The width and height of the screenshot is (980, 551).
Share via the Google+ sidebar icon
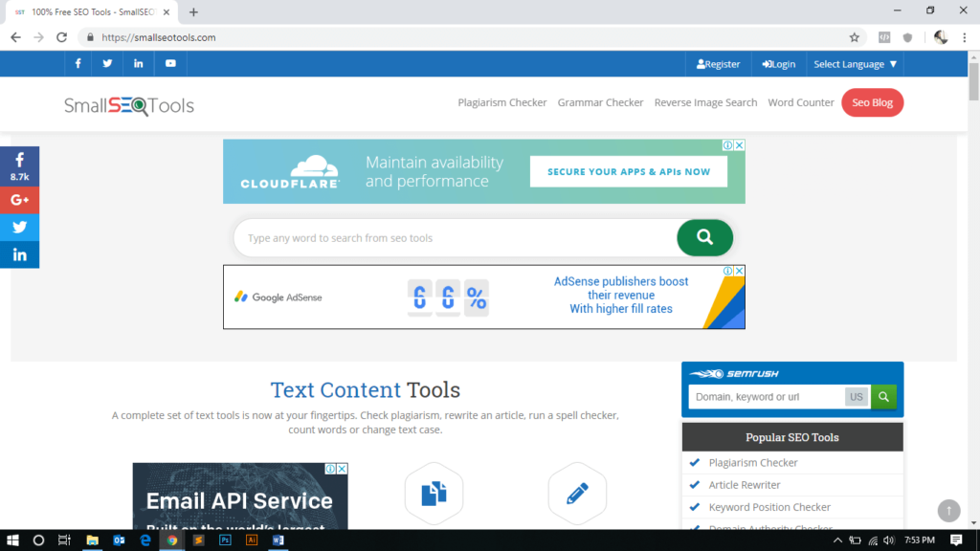19,200
